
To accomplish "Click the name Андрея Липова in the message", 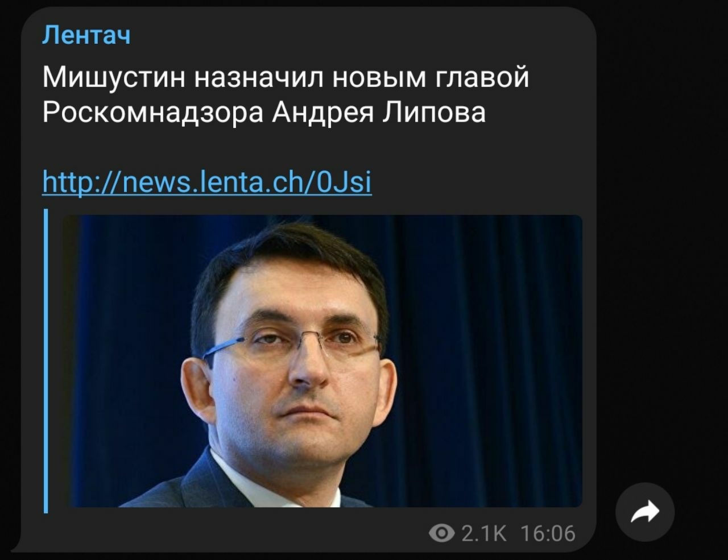I will 378,112.
